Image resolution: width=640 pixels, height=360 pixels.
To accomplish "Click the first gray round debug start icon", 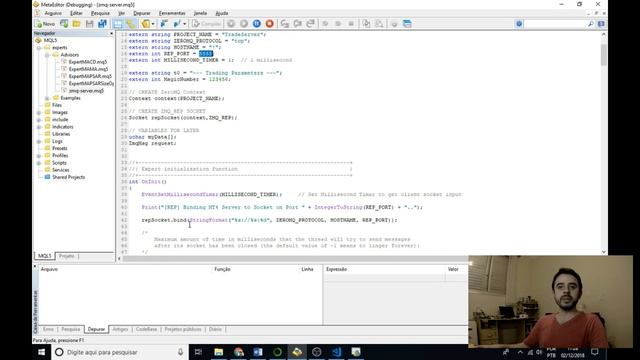I will coord(231,24).
